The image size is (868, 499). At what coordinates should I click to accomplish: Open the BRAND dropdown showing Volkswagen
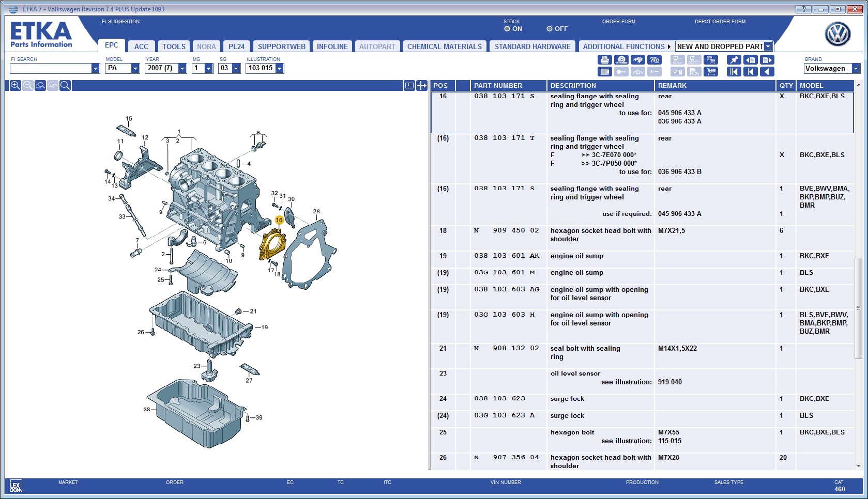856,68
